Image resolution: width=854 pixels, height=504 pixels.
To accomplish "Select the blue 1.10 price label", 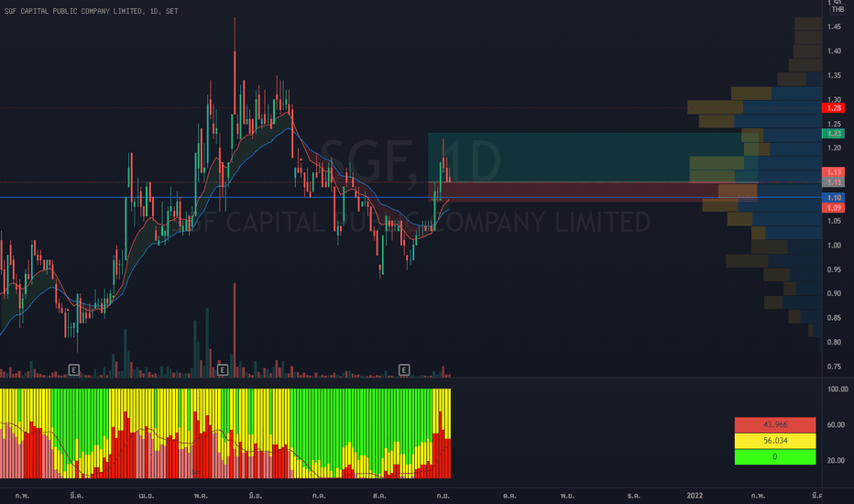I will tap(833, 197).
